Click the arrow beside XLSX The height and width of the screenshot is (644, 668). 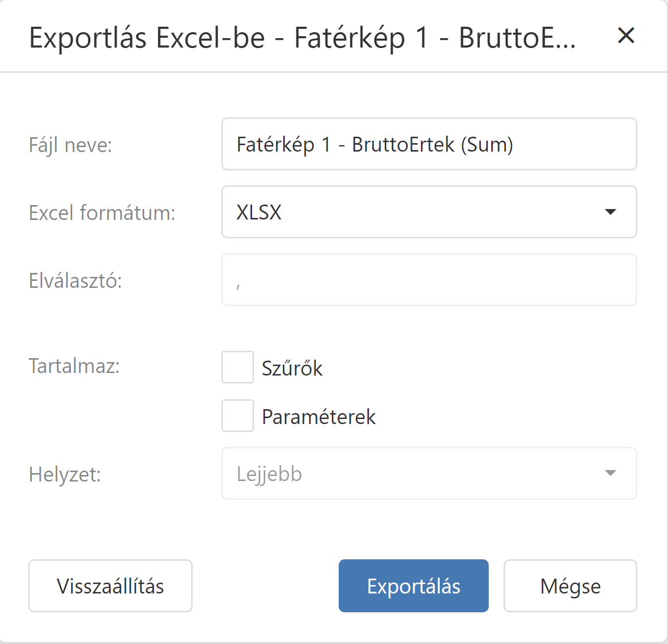tap(611, 212)
